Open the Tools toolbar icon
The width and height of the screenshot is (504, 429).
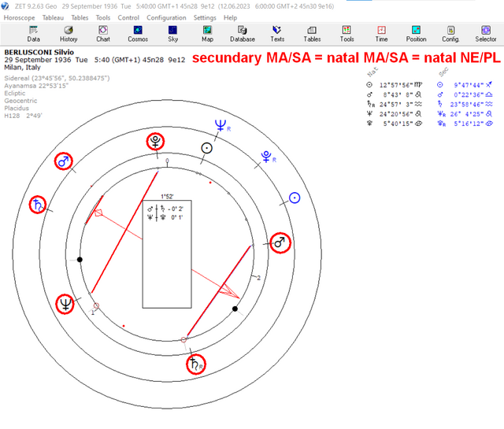[x=346, y=34]
